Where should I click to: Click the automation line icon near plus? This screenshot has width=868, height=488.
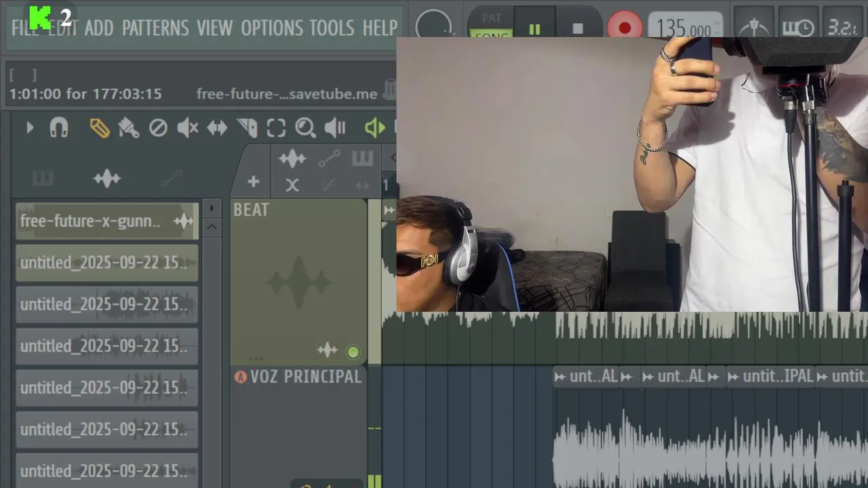(329, 159)
